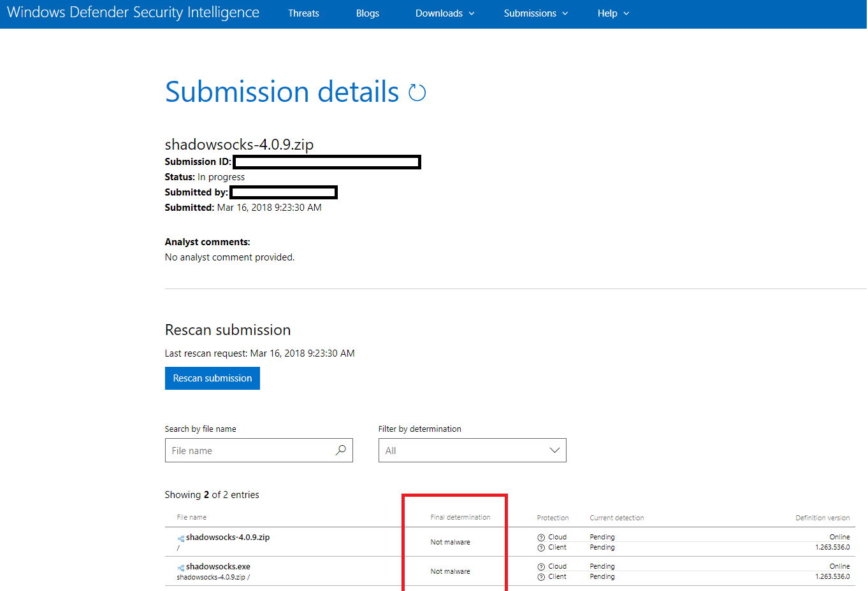Click the Client help icon in the shadowsocks.exe row

click(x=541, y=577)
